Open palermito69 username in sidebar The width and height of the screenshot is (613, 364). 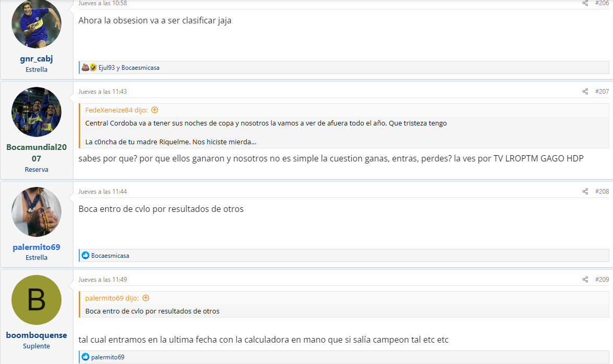click(x=36, y=247)
